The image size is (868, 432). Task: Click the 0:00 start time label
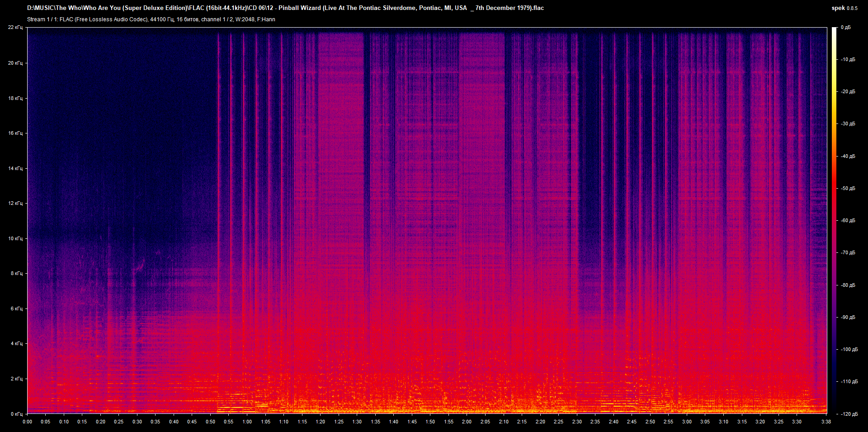(x=27, y=422)
